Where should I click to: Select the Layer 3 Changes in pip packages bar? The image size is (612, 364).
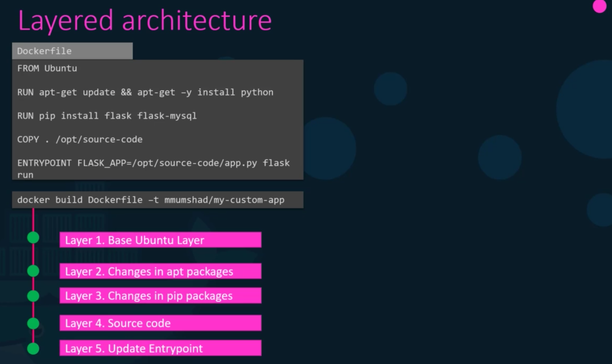pos(160,296)
